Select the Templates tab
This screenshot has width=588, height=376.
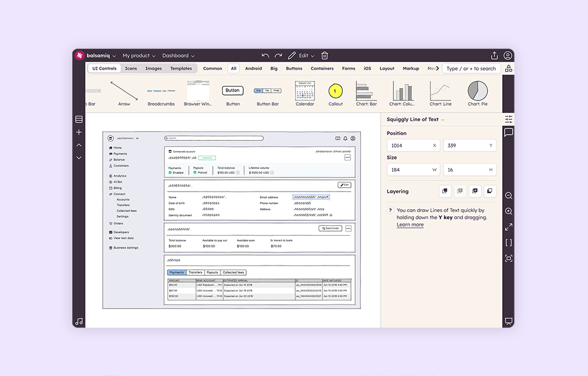[181, 68]
